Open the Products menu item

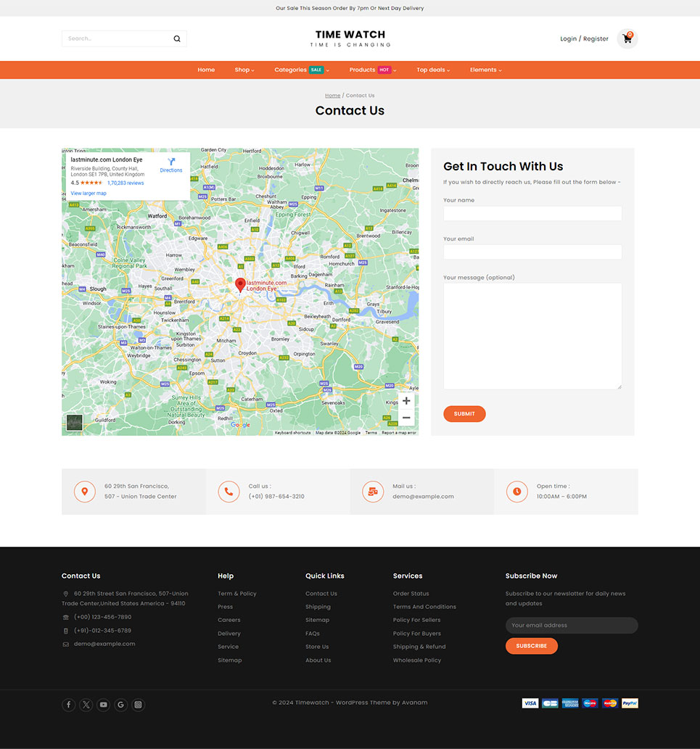tap(372, 70)
